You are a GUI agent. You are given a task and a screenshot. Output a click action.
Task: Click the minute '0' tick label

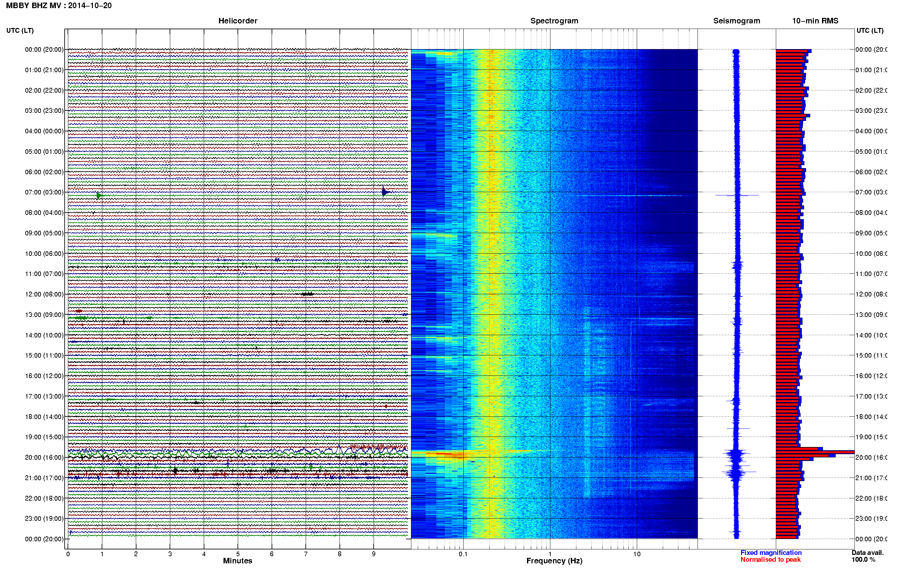pyautogui.click(x=68, y=554)
